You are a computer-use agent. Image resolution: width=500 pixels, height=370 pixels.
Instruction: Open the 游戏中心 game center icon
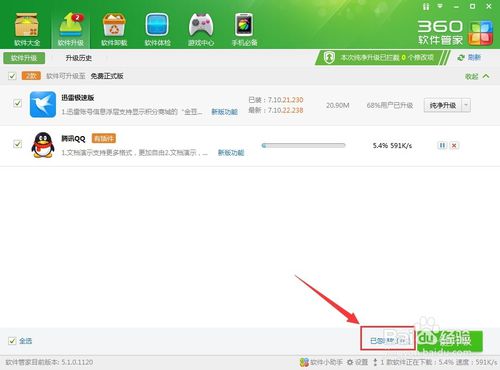click(201, 29)
